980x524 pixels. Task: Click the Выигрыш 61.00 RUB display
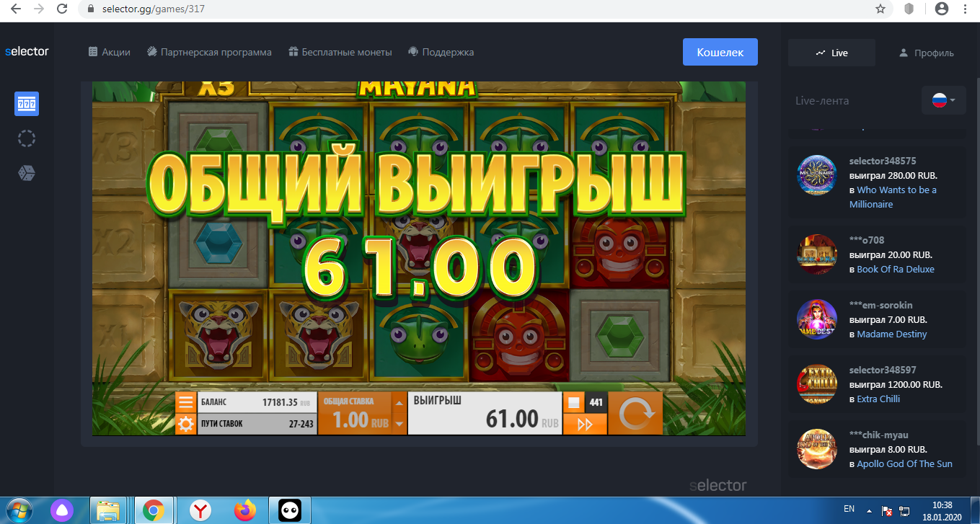pos(485,414)
